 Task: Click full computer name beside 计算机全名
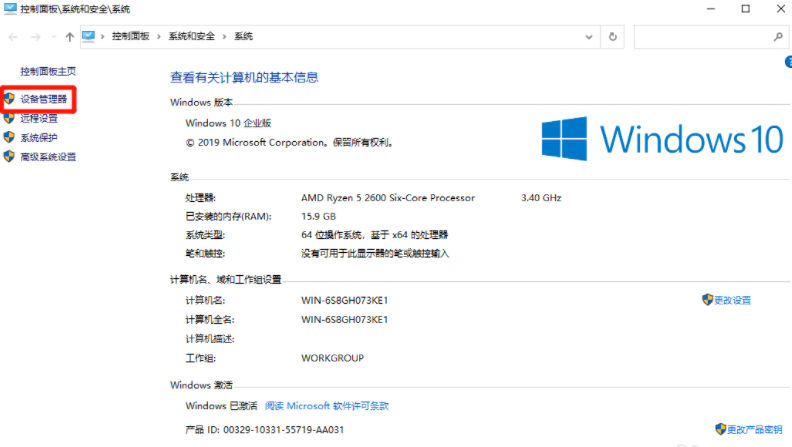[344, 320]
